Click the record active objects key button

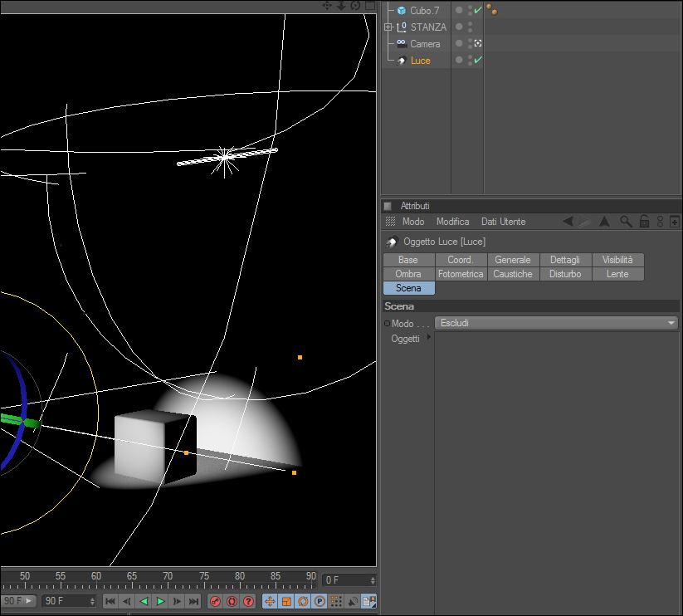pyautogui.click(x=215, y=601)
